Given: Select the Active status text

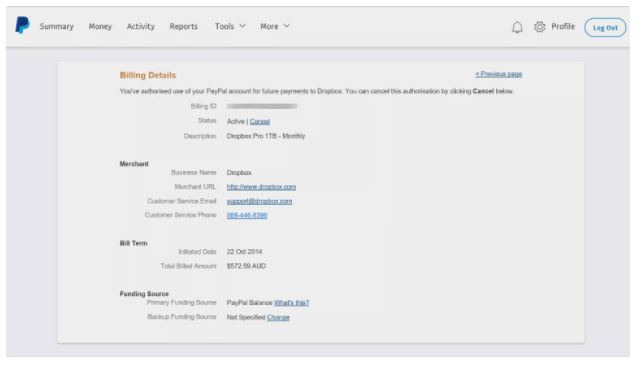Looking at the screenshot, I should coord(236,122).
